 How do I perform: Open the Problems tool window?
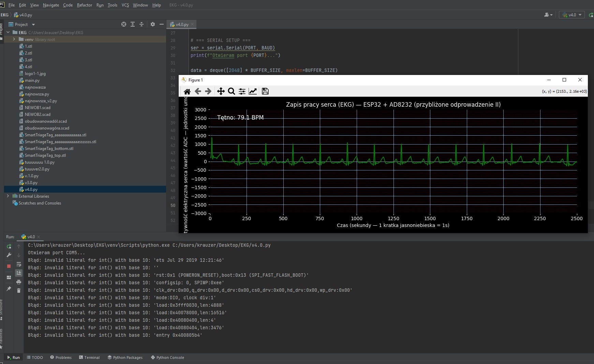point(61,358)
